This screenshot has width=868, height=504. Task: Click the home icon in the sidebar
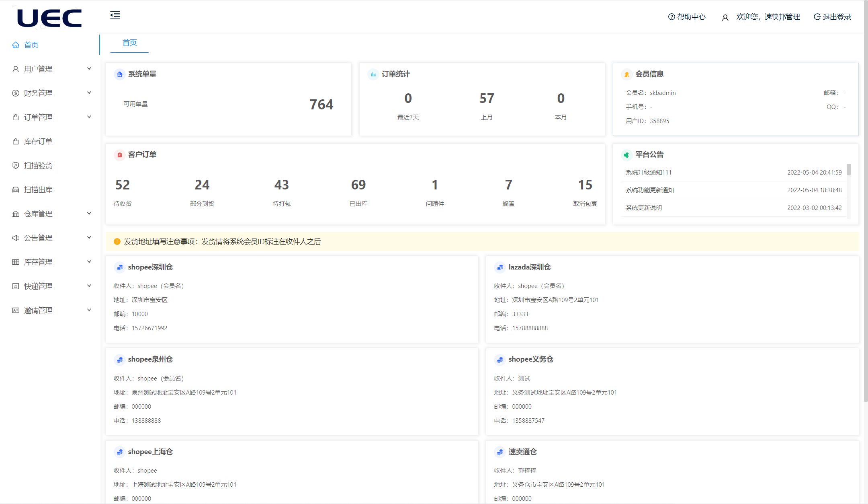(16, 45)
